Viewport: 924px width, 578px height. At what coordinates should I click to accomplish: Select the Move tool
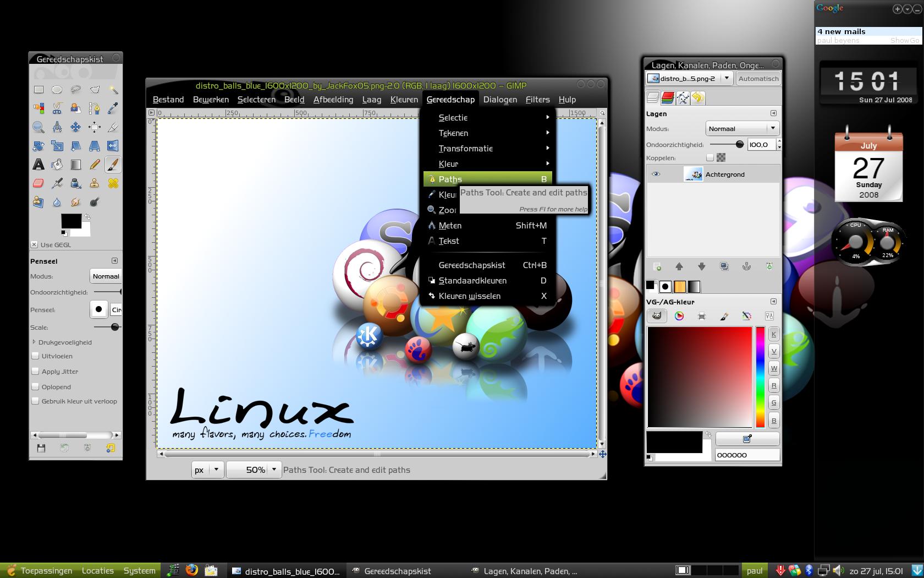(76, 127)
